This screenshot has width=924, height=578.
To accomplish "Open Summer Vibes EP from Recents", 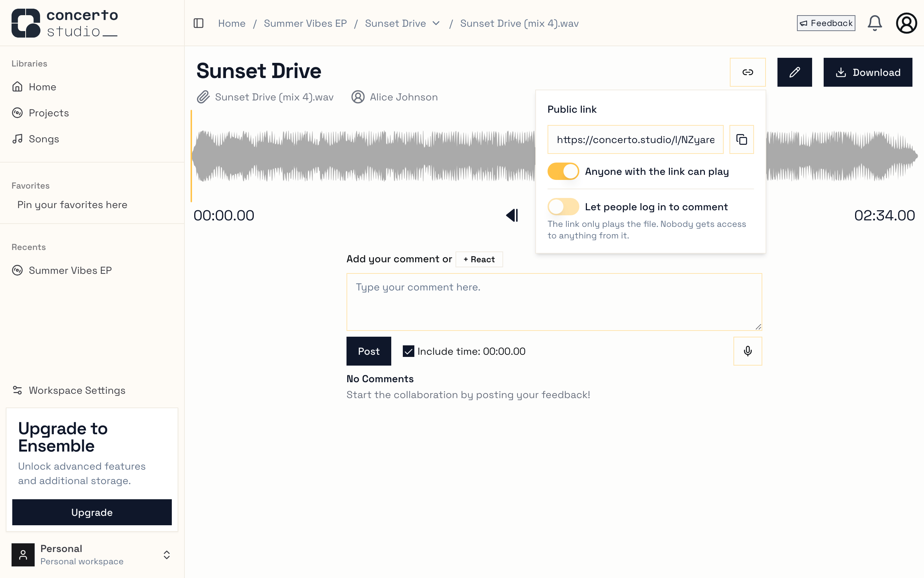I will click(92, 270).
